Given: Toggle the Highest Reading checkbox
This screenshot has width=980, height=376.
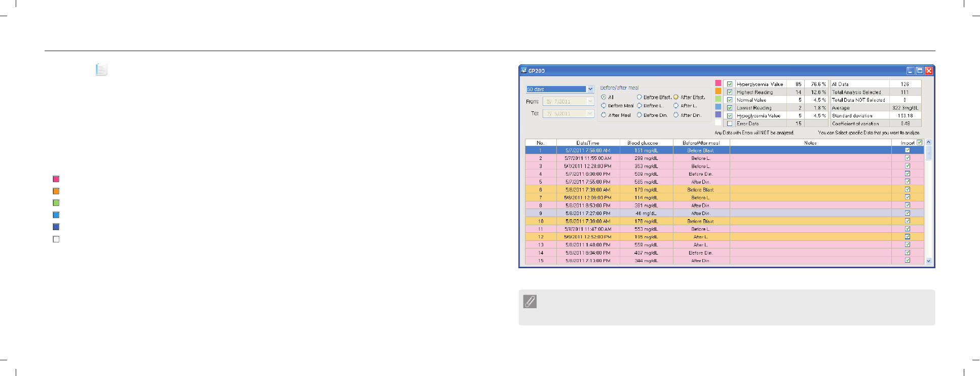Looking at the screenshot, I should 730,92.
